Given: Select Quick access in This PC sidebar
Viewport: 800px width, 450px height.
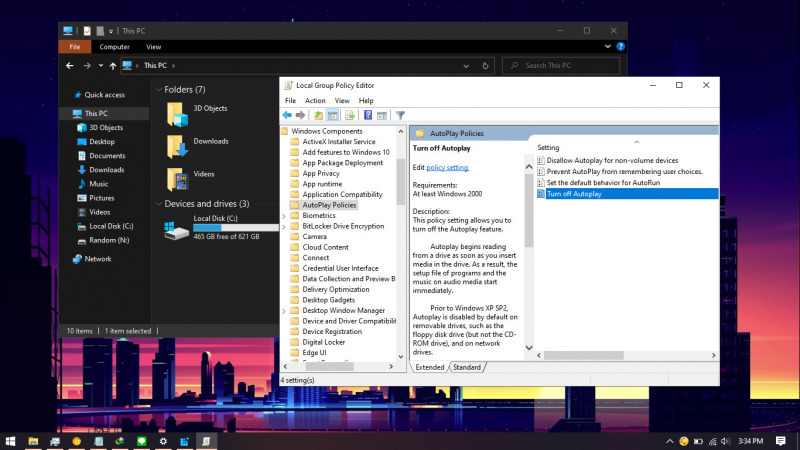Looking at the screenshot, I should [104, 95].
